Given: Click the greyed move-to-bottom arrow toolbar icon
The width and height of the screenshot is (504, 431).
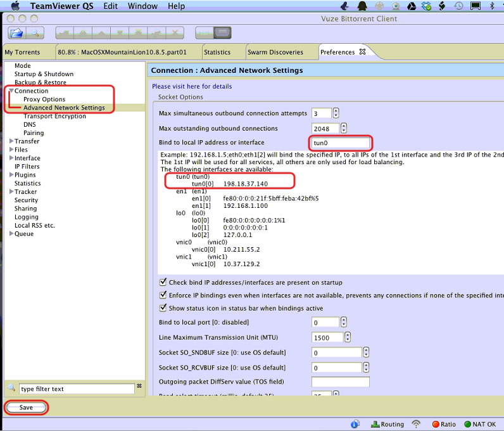Looking at the screenshot, I should [138, 33].
